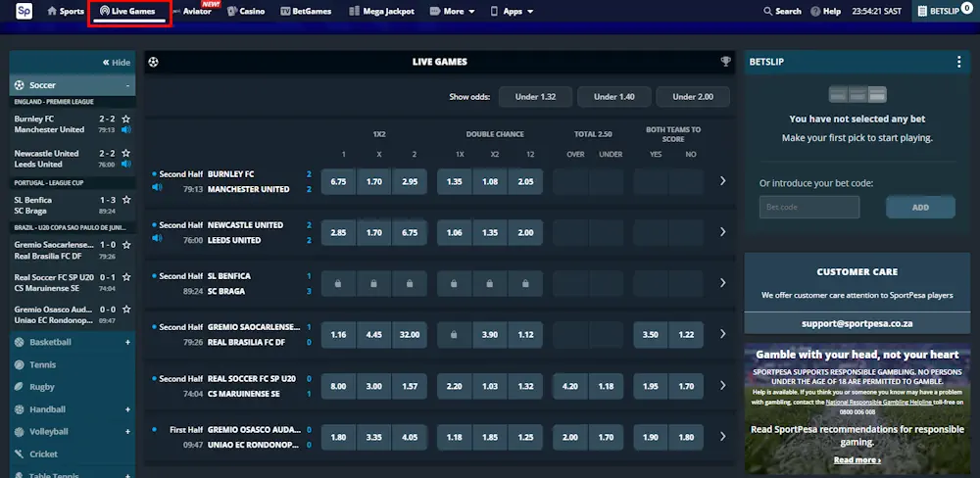Screen dimensions: 980x478
Task: Select Both Teams Score Yes 3.50
Action: pos(651,335)
